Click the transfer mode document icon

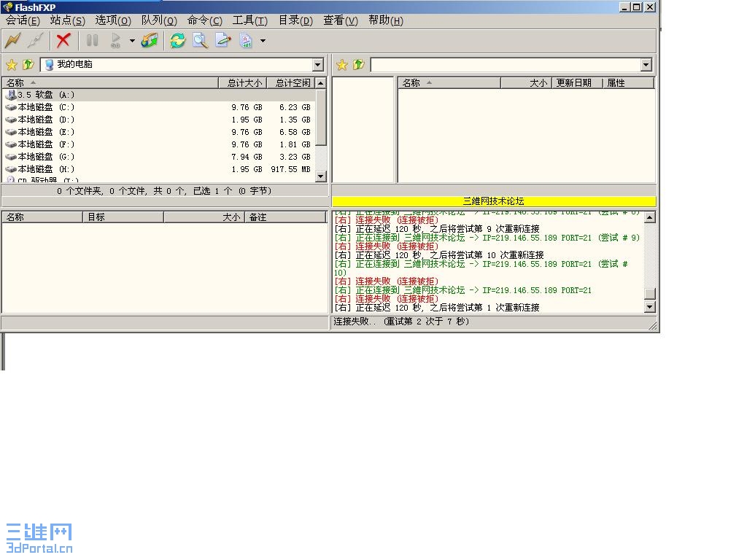click(246, 41)
